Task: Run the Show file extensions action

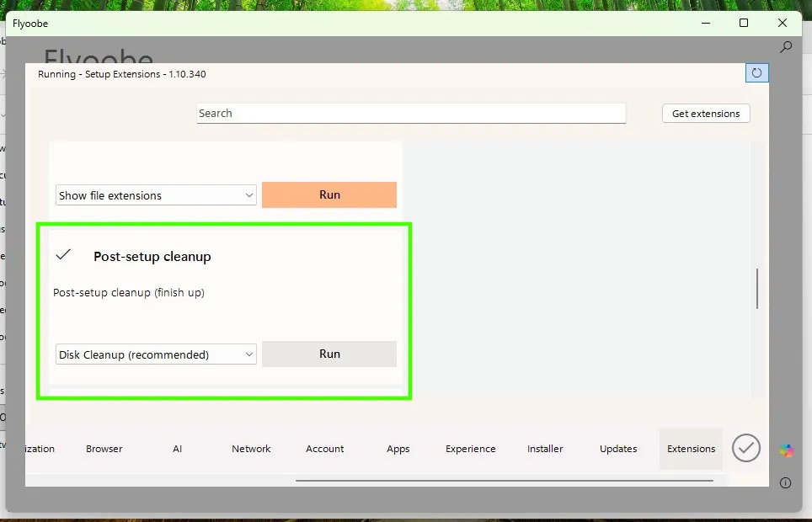Action: coord(329,194)
